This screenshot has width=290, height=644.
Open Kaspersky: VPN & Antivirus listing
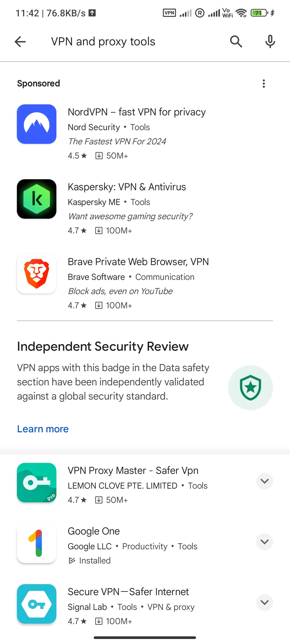pos(127,187)
